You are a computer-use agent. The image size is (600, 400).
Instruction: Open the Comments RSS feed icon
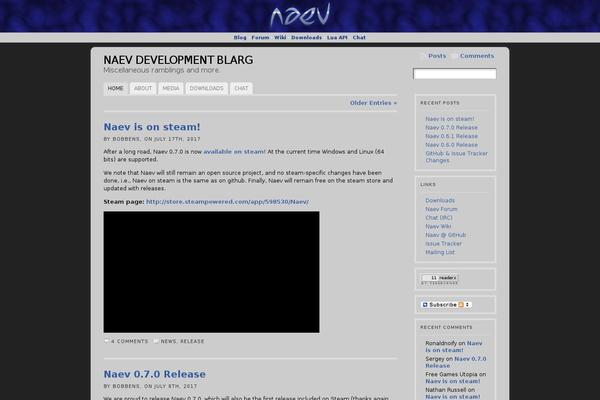[x=454, y=56]
